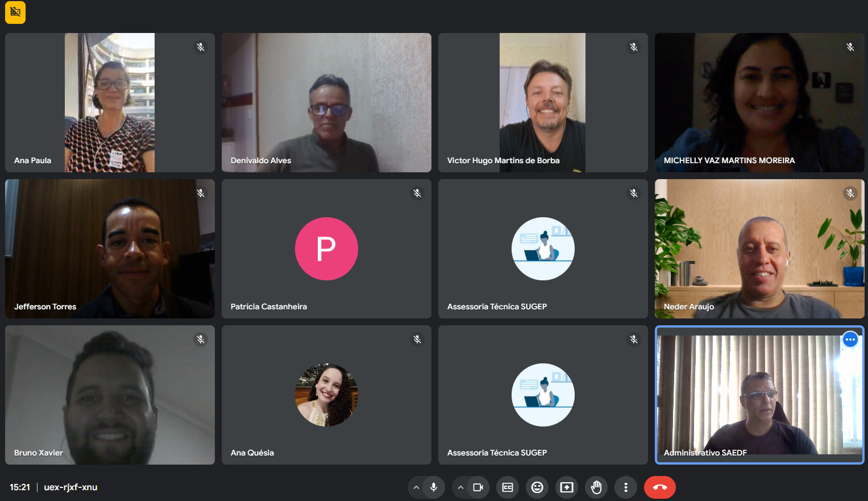
Task: Click muted mic icon on Victor Hugo tile
Action: click(634, 47)
